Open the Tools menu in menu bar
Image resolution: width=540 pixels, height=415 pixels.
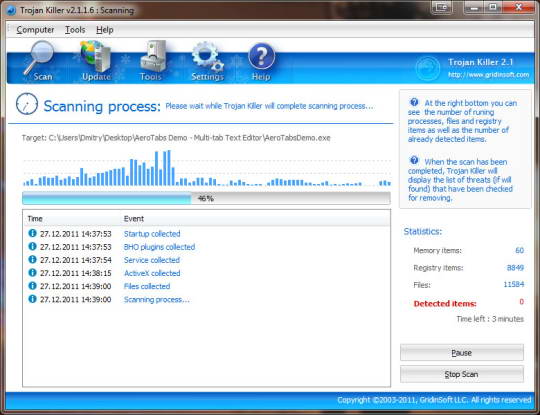(75, 30)
